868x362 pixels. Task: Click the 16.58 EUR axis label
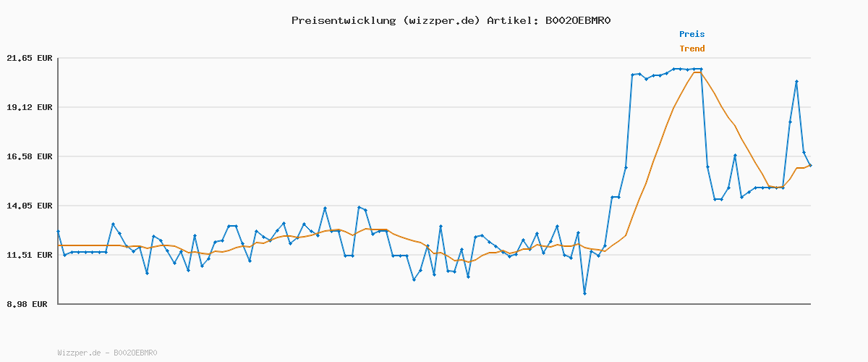(x=30, y=156)
